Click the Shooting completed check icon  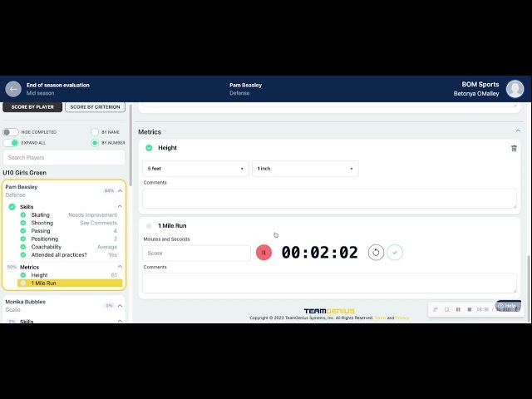pyautogui.click(x=23, y=223)
